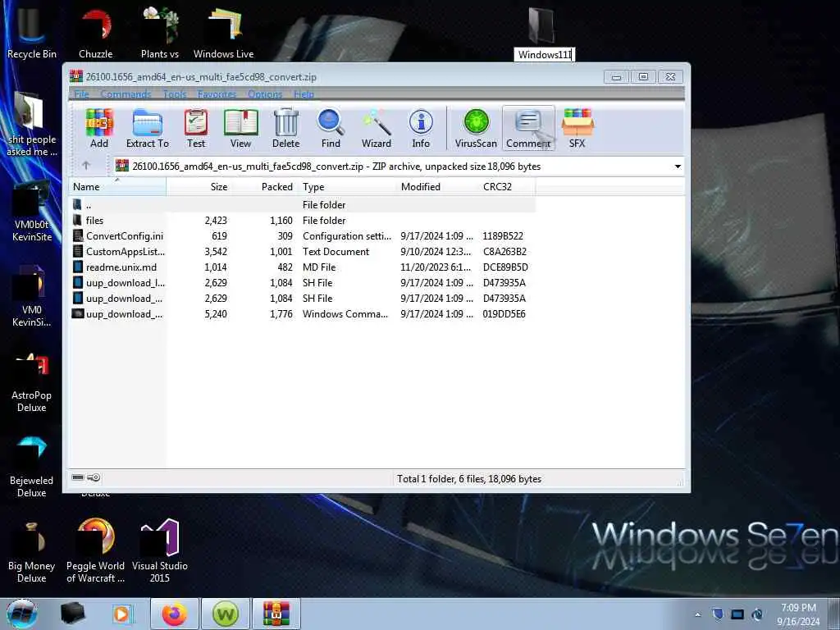Go up one folder level arrow
Screen dimensions: 840x630
click(x=86, y=166)
